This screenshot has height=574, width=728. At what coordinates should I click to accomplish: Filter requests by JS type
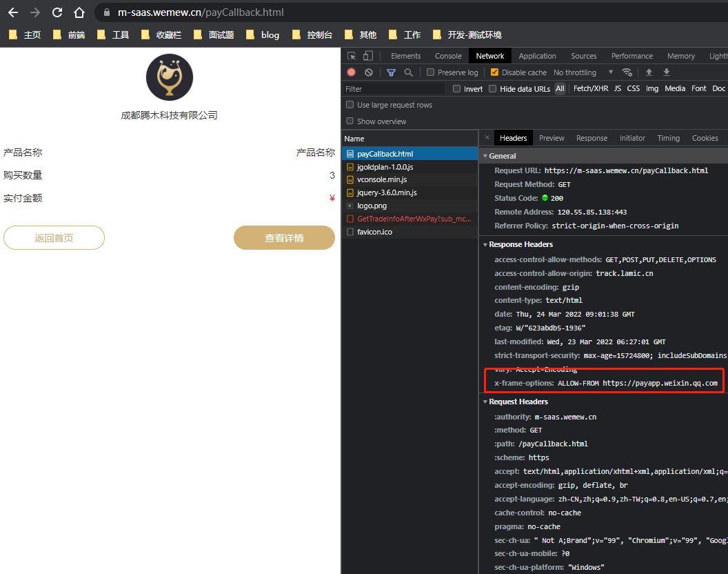[x=618, y=88]
